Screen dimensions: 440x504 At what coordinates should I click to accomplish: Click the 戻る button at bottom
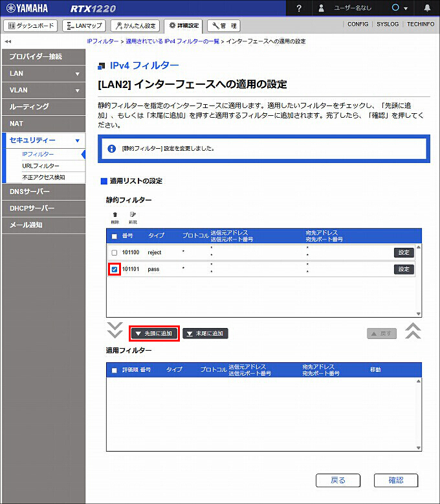click(x=338, y=481)
